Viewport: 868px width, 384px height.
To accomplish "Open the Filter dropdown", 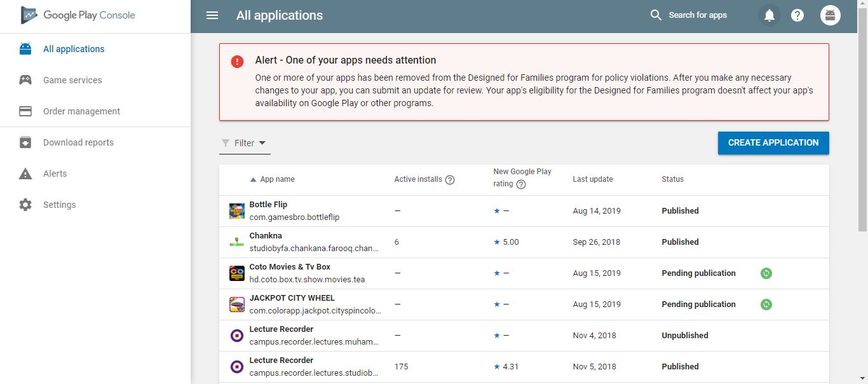I will pyautogui.click(x=244, y=142).
